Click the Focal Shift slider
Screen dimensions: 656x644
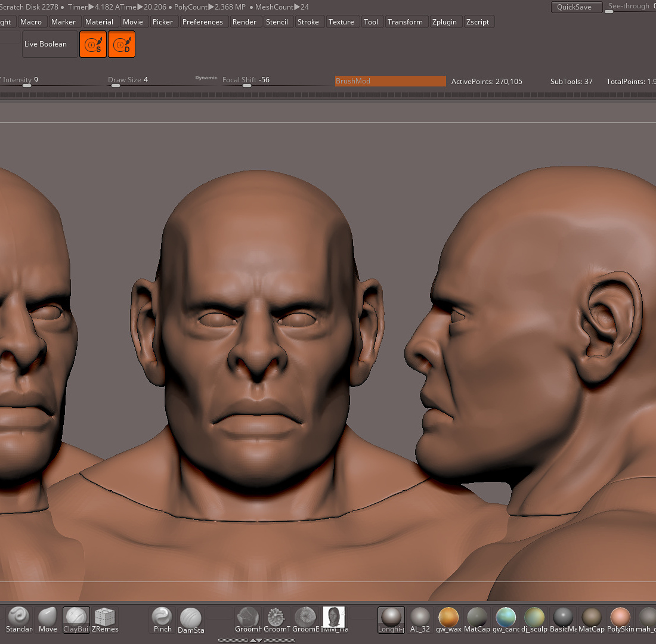(274, 80)
